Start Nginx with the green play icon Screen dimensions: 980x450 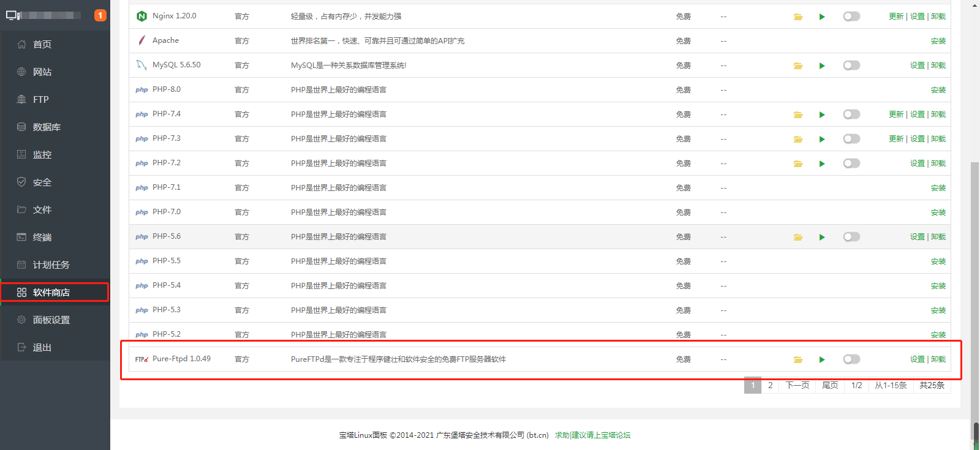[x=822, y=17]
